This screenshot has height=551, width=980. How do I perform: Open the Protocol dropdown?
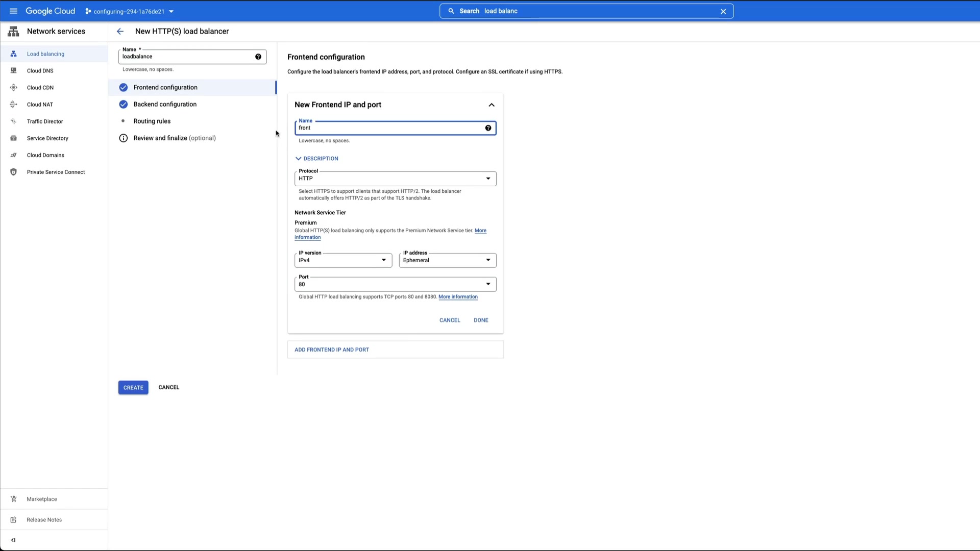point(395,179)
